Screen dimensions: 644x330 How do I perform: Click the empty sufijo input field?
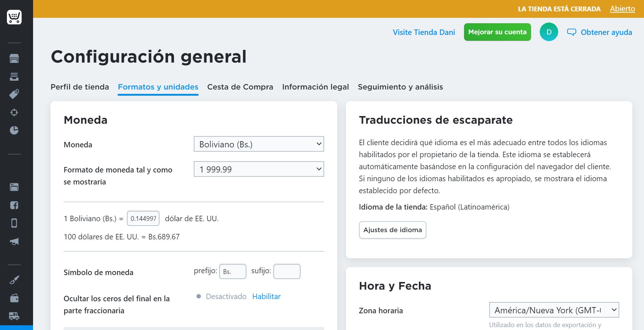coord(287,271)
